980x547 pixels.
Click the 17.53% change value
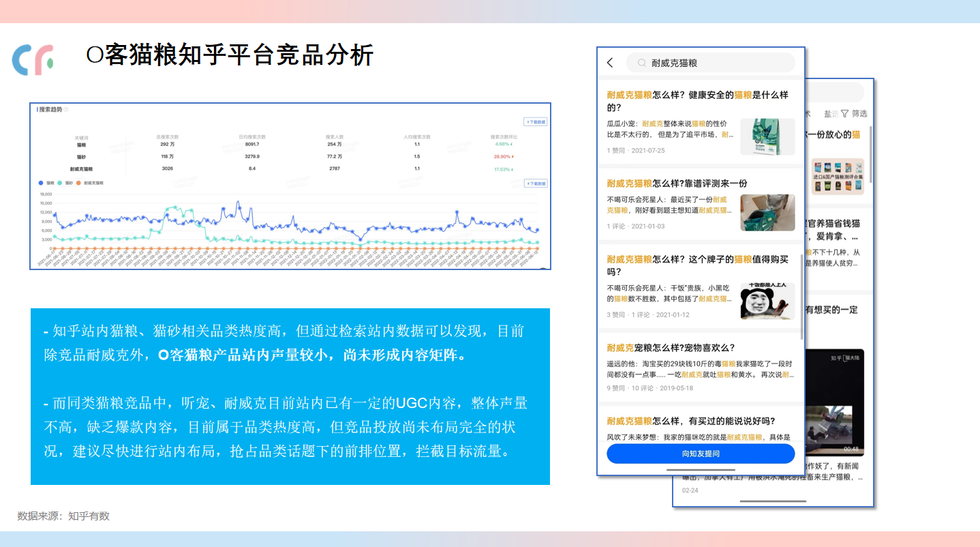[x=504, y=168]
